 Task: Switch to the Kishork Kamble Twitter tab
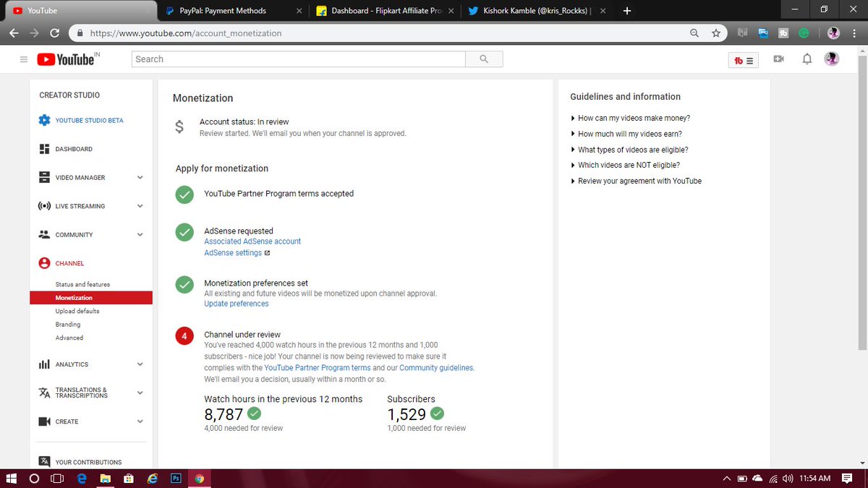coord(538,11)
